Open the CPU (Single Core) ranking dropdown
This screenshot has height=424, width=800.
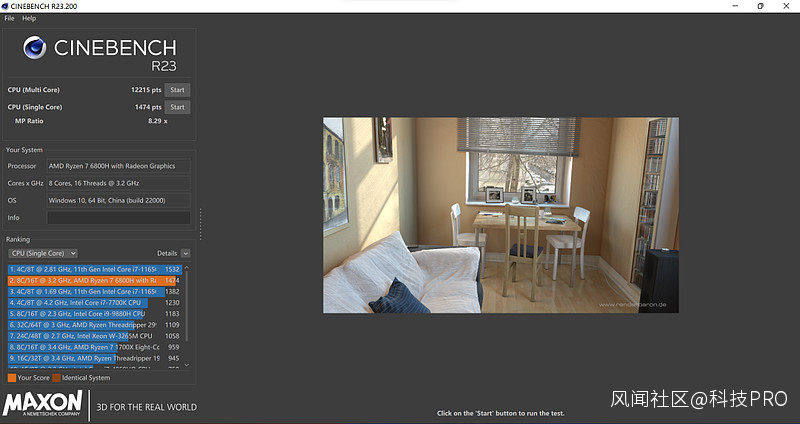coord(43,253)
